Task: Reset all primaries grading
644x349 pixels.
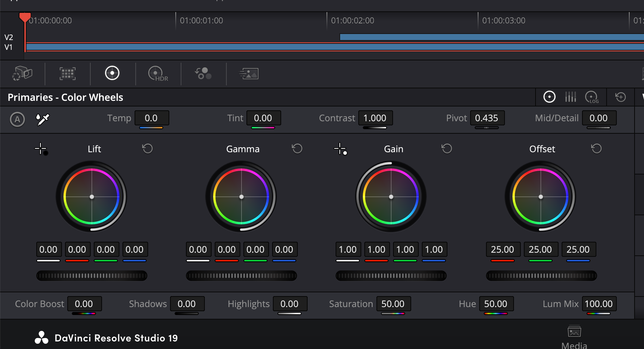Action: 620,97
